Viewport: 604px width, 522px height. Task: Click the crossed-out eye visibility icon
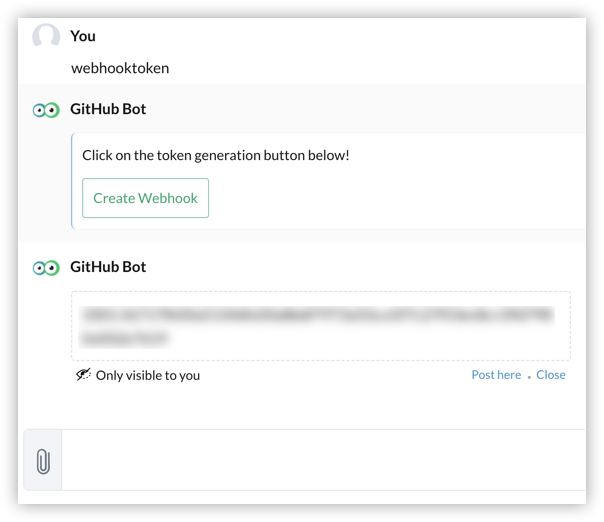83,375
